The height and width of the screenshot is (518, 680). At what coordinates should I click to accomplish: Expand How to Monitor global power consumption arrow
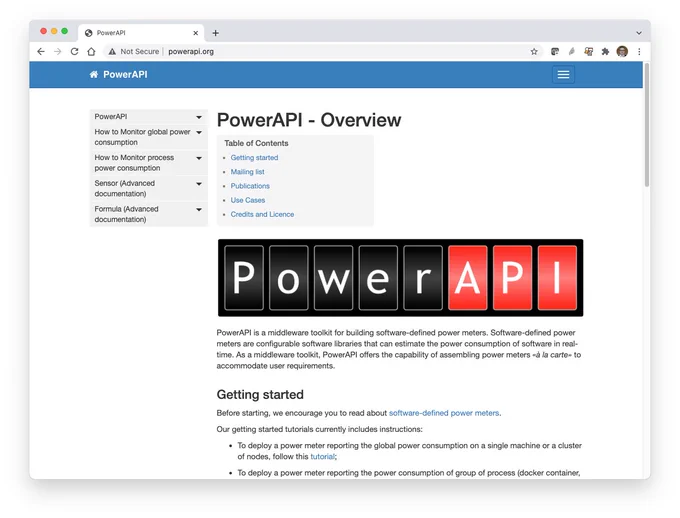[199, 132]
